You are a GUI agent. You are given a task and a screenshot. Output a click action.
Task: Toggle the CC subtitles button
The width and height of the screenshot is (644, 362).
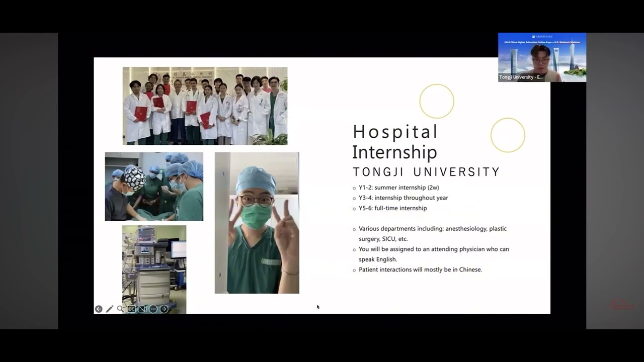pos(131,309)
